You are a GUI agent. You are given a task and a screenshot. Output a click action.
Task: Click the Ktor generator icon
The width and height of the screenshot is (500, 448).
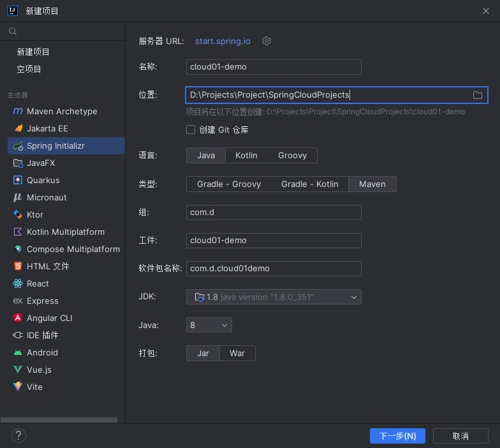tap(18, 214)
